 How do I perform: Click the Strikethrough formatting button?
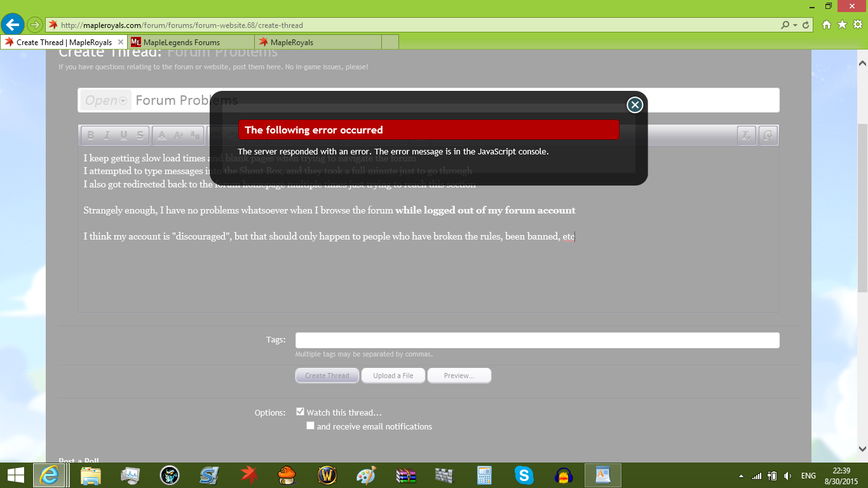(x=140, y=135)
